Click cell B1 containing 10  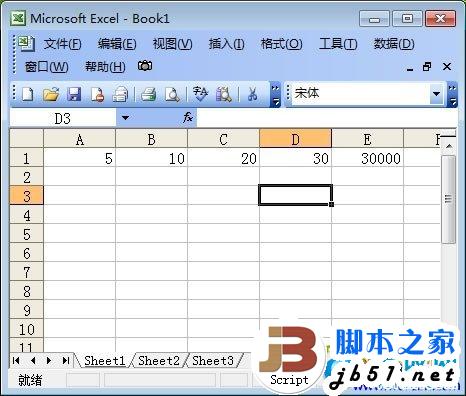pos(151,157)
